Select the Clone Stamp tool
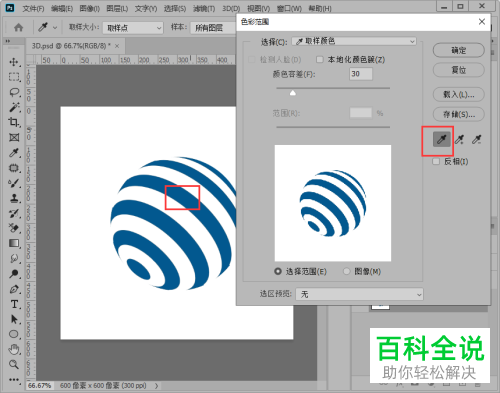Viewport: 500px width, 393px height. pyautogui.click(x=14, y=198)
